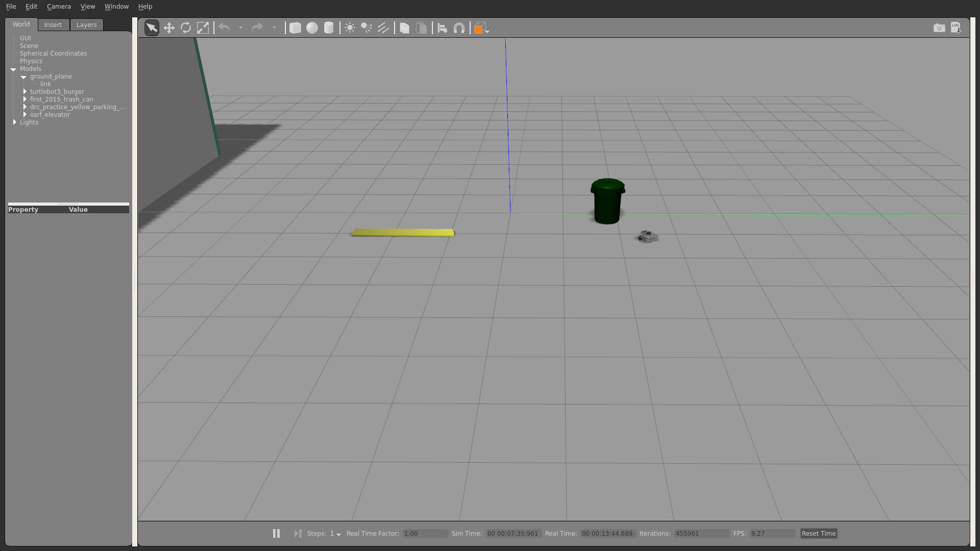Add a spot light
The image size is (980, 551).
(x=366, y=28)
